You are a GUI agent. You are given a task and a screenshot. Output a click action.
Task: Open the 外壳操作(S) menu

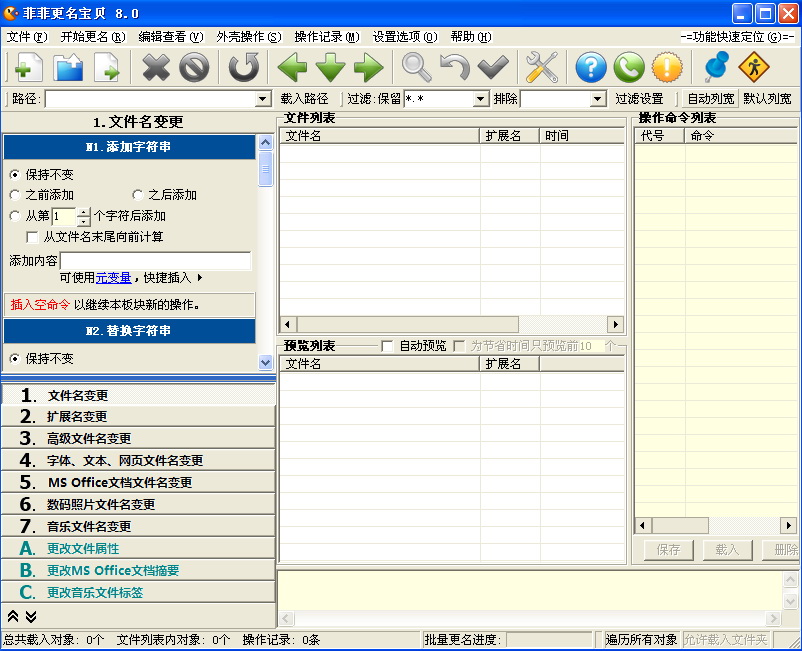click(249, 37)
